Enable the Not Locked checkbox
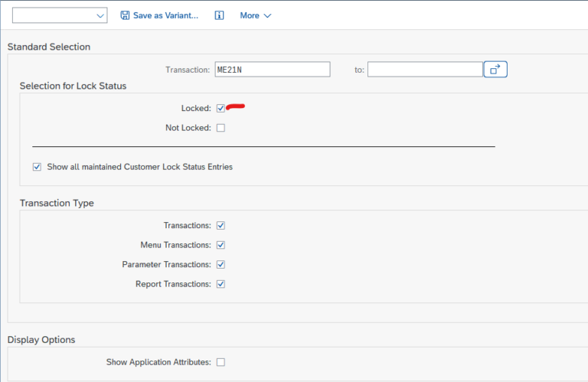Image resolution: width=588 pixels, height=382 pixels. pyautogui.click(x=220, y=128)
